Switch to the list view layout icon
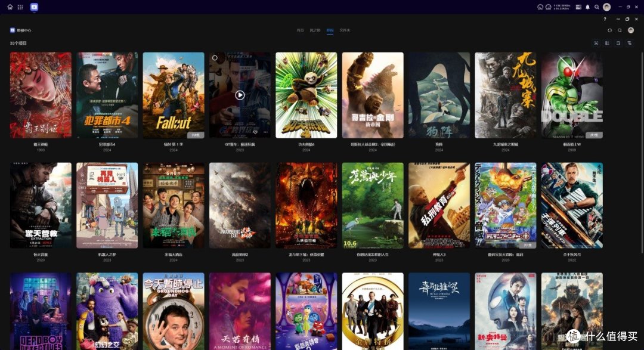Screen dimensions: 644x350 click(607, 43)
